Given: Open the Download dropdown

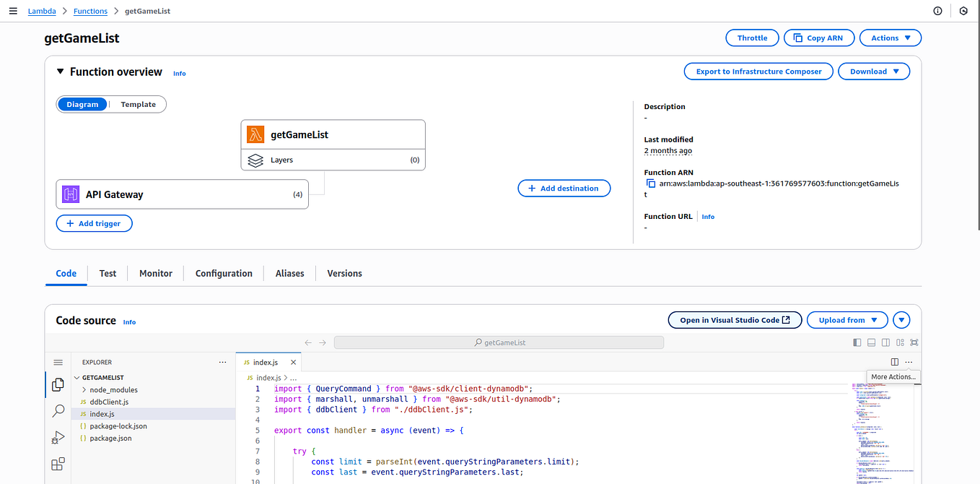Looking at the screenshot, I should click(x=873, y=71).
